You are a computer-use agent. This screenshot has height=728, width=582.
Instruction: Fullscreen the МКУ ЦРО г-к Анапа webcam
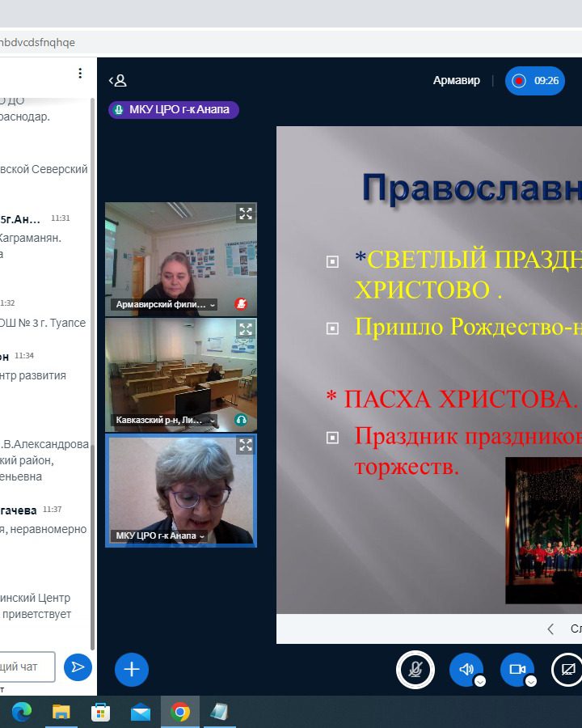coord(246,446)
